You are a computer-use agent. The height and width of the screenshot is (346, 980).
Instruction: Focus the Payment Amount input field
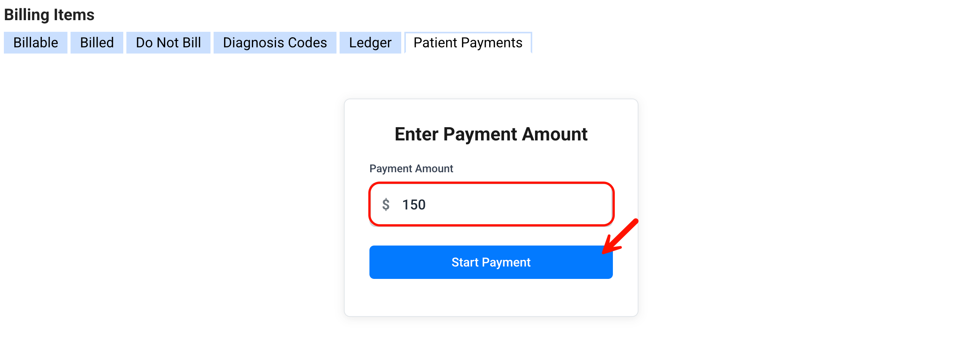pyautogui.click(x=504, y=204)
